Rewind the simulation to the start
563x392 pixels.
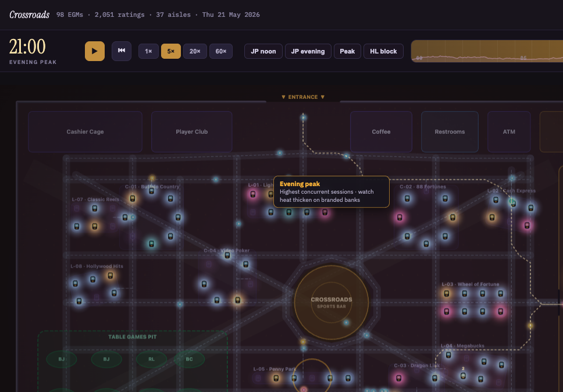122,51
